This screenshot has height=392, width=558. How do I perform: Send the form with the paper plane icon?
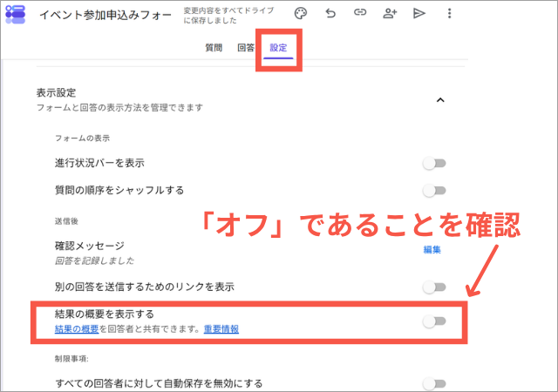[x=418, y=14]
